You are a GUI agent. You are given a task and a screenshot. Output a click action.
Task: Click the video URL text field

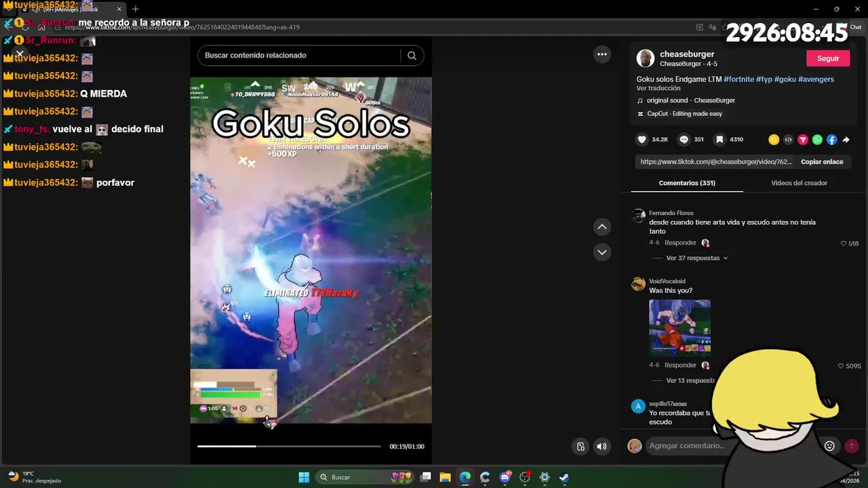[x=715, y=162]
